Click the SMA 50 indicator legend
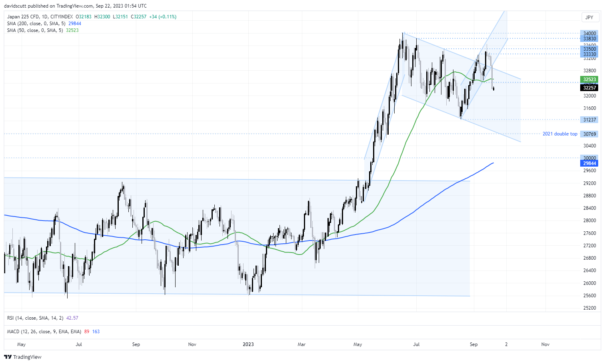Viewport: 605px width, 364px height. [43, 30]
